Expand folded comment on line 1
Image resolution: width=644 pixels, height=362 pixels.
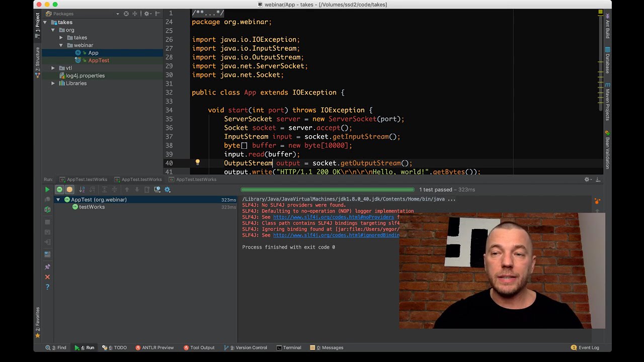(207, 13)
